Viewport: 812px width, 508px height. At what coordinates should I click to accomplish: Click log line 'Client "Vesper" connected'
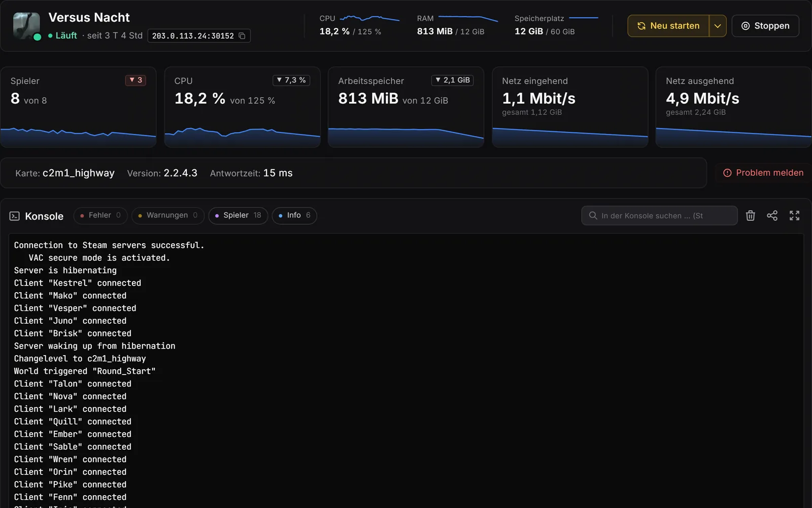tap(75, 308)
